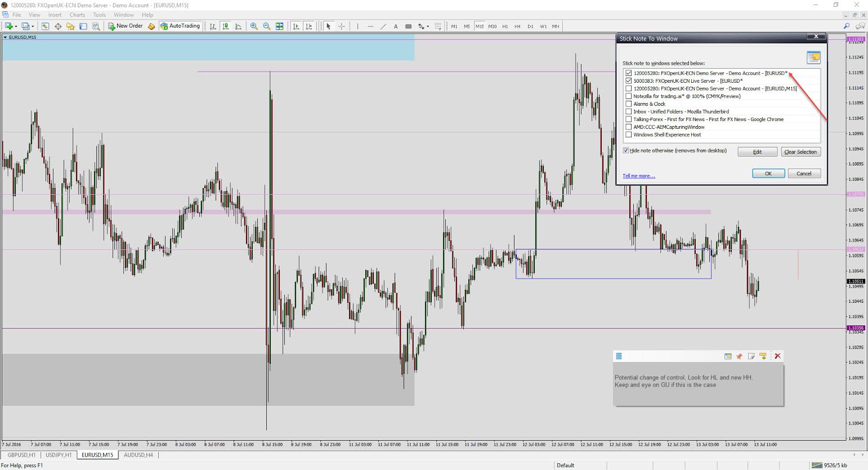Open the profiles dropdown arrow in toolbar
868x470 pixels.
coord(33,26)
